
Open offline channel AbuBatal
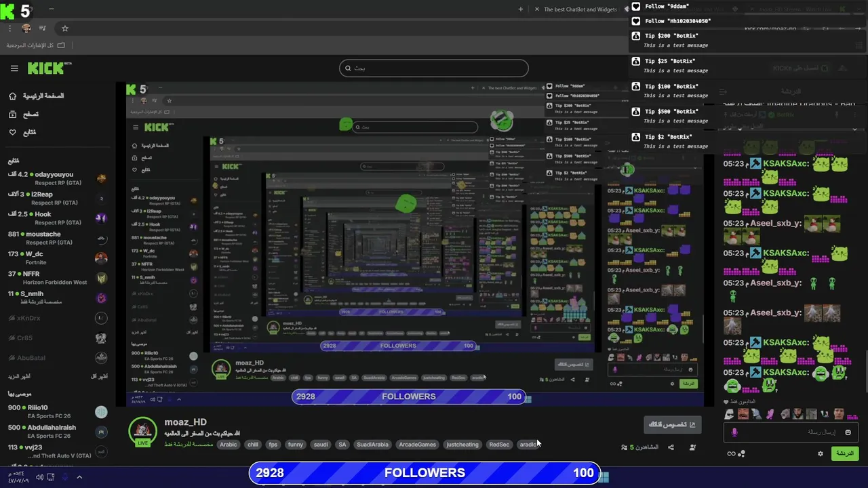tap(56, 358)
